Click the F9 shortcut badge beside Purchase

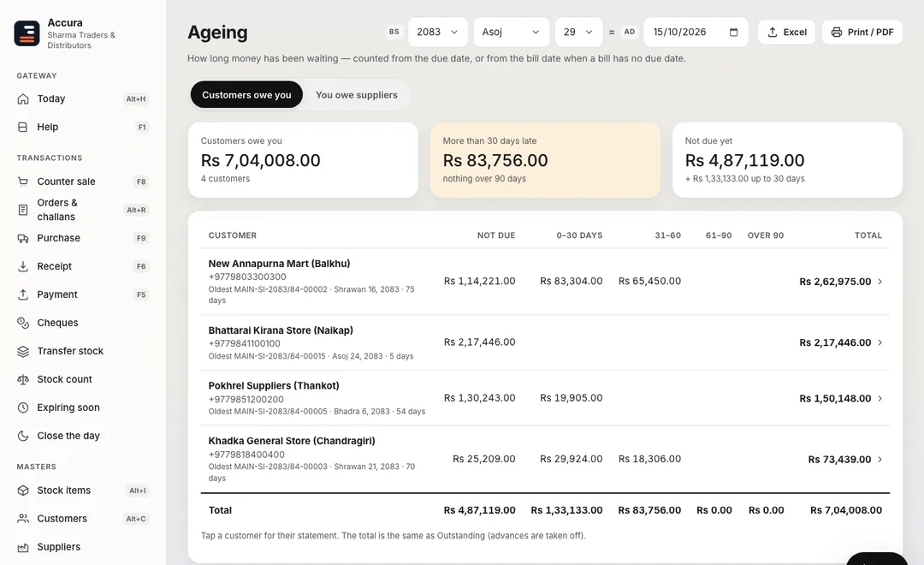141,238
